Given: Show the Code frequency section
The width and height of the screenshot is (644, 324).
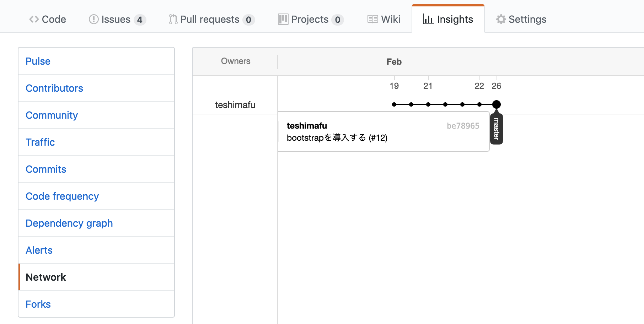Looking at the screenshot, I should click(62, 196).
